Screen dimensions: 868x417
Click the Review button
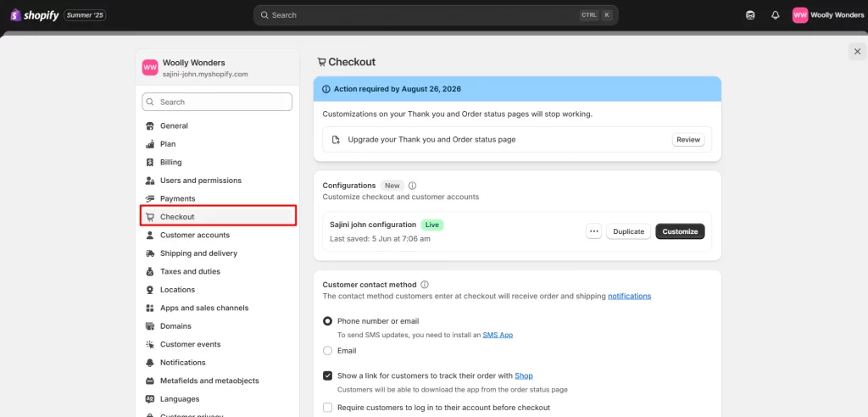tap(688, 140)
